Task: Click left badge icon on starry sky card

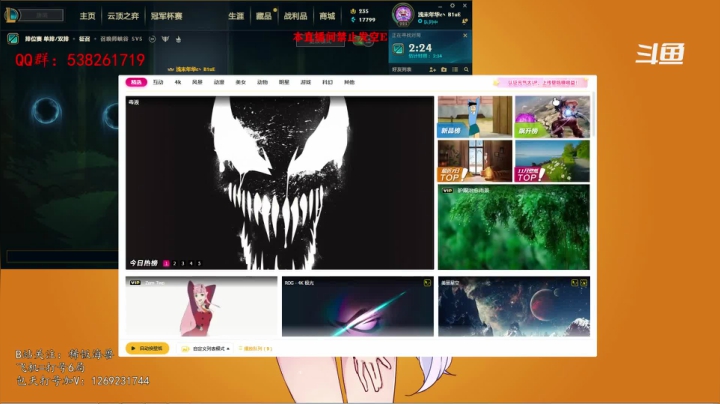Action: coord(574,283)
